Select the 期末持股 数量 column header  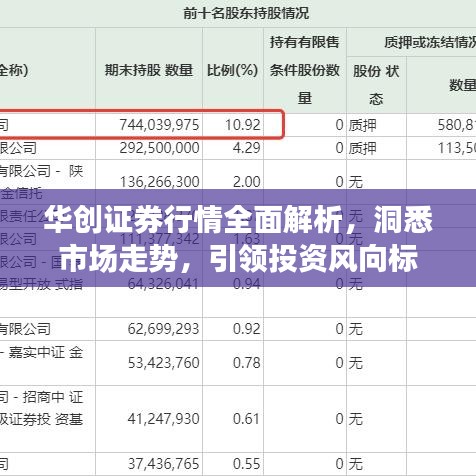click(x=149, y=70)
